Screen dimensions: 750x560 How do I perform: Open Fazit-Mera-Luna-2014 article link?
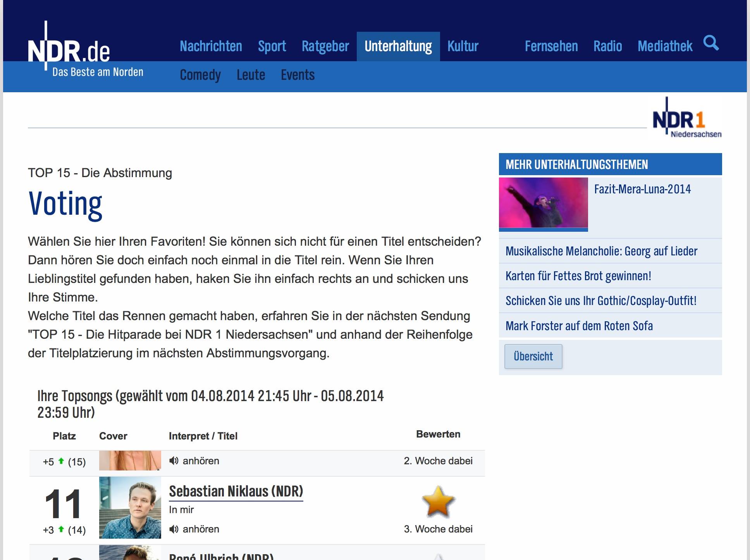coord(642,189)
